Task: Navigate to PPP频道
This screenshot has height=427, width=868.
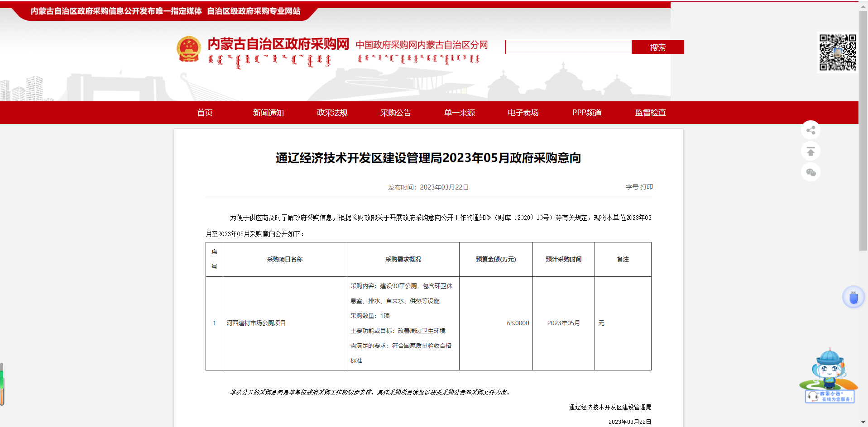Action: tap(587, 113)
